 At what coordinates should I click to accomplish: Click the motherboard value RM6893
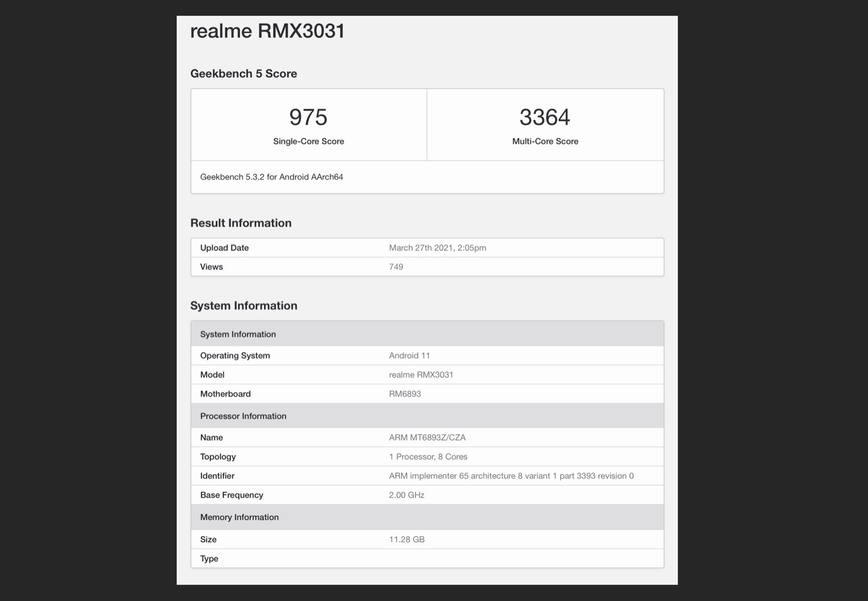coord(405,394)
